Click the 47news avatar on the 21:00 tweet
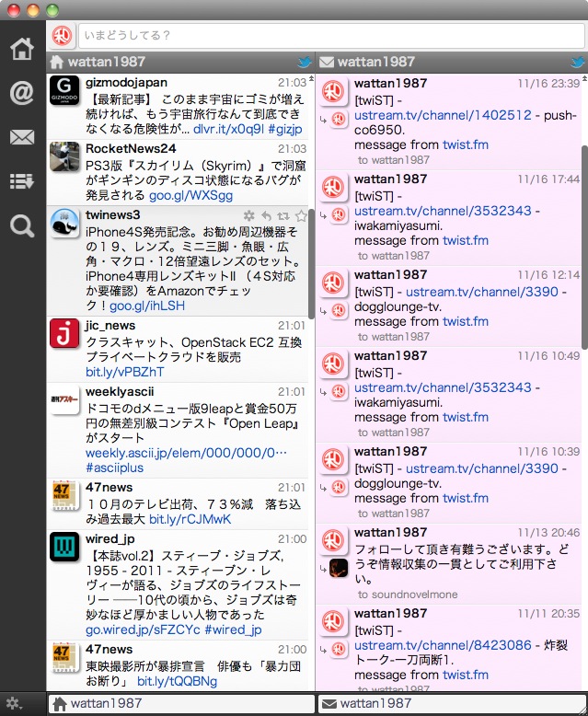588x716 pixels. (x=64, y=657)
